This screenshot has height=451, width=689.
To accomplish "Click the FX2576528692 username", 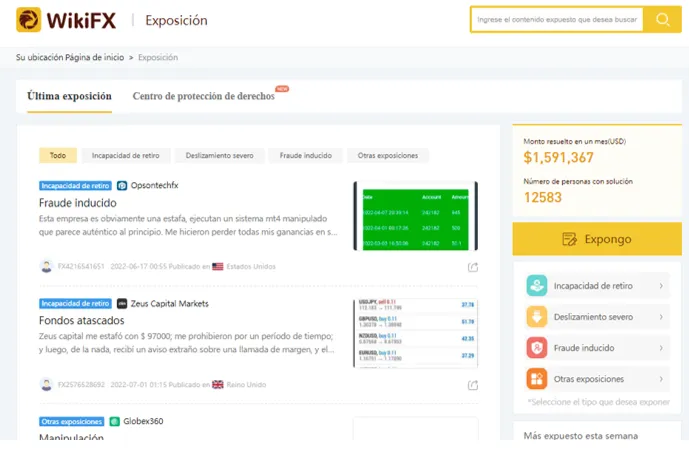I will click(81, 385).
